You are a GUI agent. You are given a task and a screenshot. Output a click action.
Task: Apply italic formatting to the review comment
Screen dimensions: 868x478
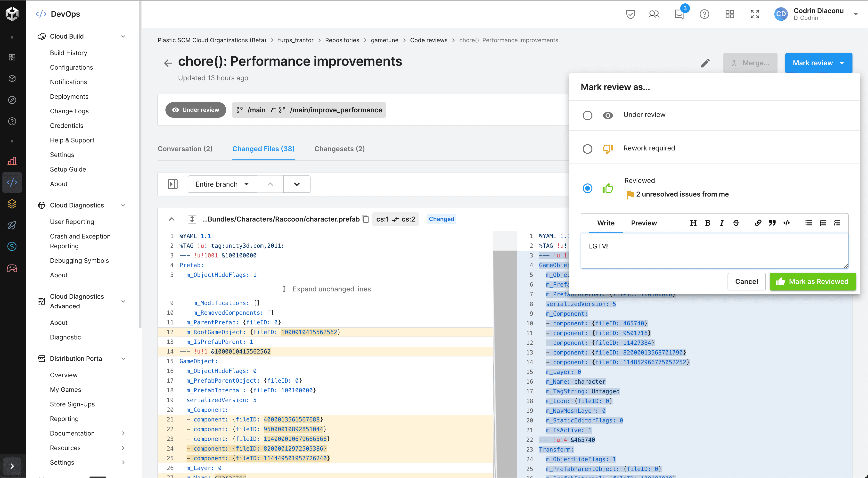pyautogui.click(x=722, y=223)
